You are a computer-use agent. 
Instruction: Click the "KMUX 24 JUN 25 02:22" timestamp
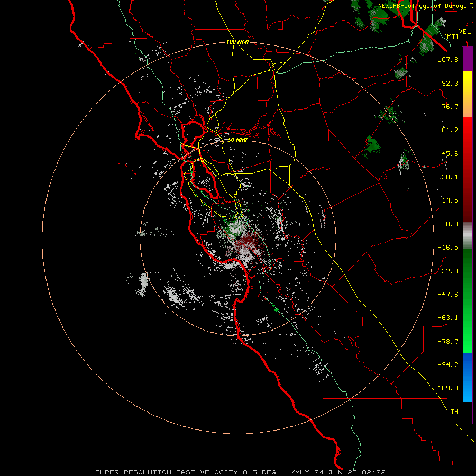point(338,472)
